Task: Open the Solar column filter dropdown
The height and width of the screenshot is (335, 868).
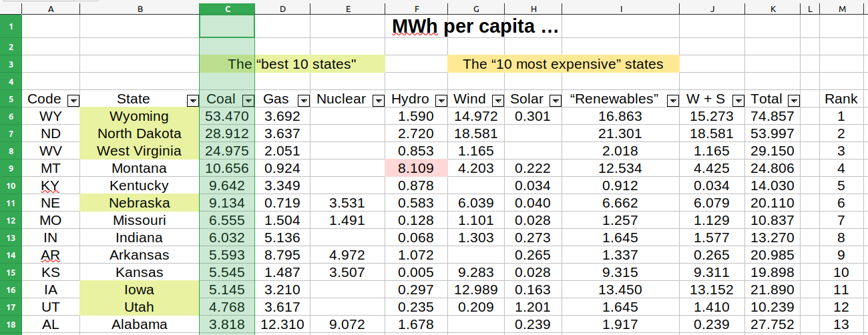Action: tap(556, 100)
